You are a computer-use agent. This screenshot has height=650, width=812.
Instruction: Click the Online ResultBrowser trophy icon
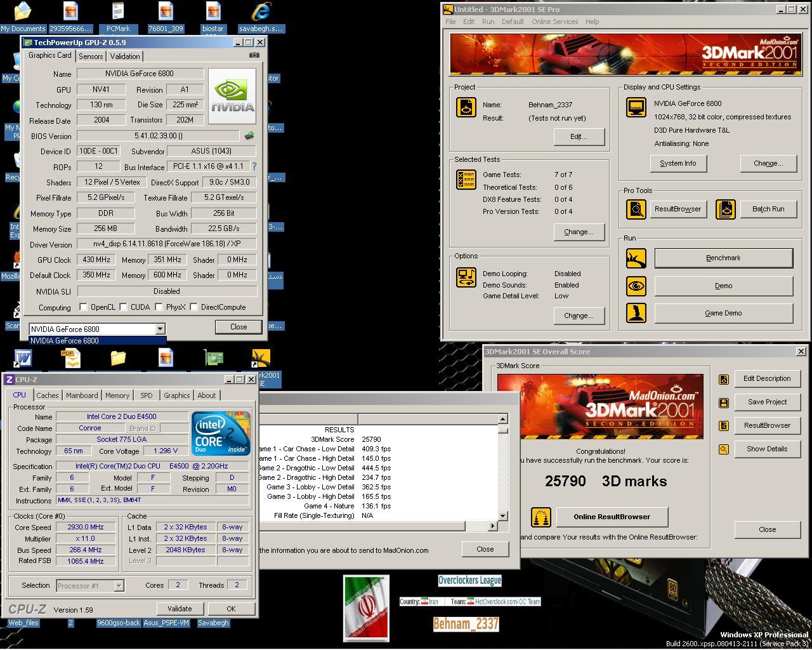click(x=540, y=517)
